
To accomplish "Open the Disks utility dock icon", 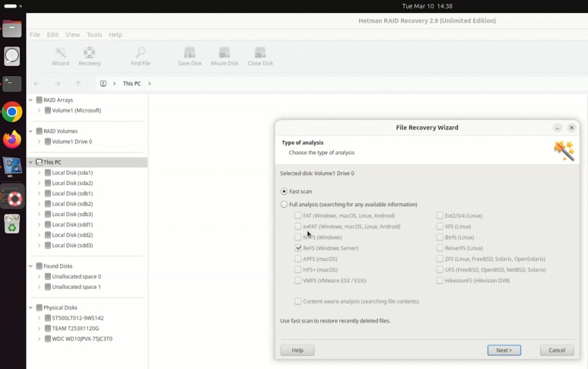I will [12, 56].
